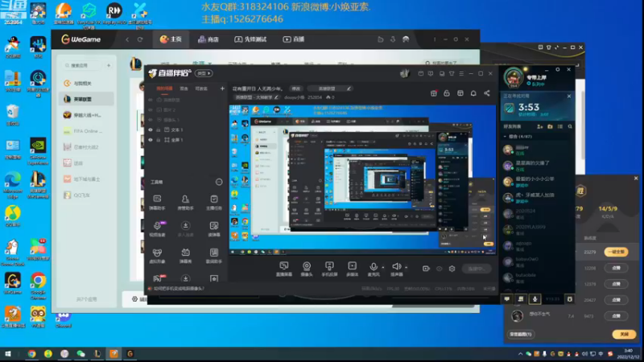Screen dimensions: 644x362
Task: Toggle visibility of the 摄像头 1 source
Action: [151, 120]
